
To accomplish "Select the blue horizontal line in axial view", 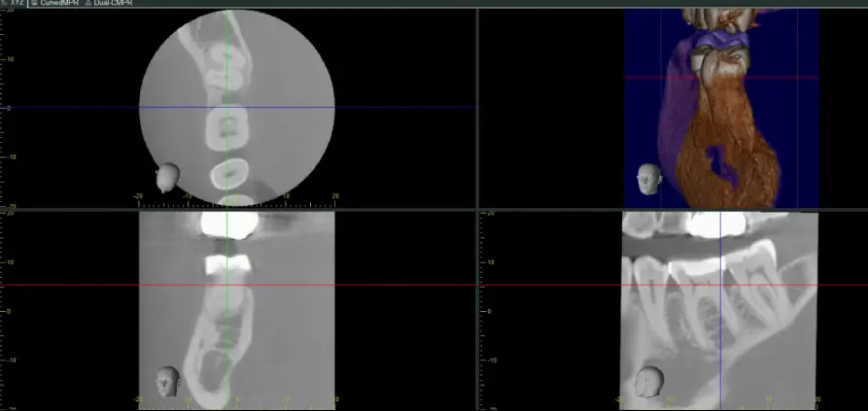I will click(x=237, y=107).
